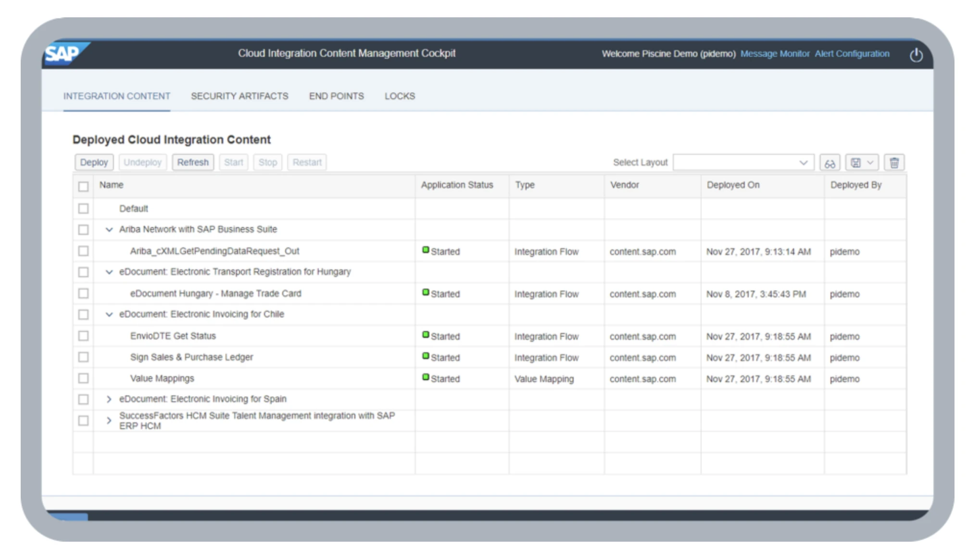This screenshot has width=980, height=559.
Task: Select Ariba_cXMLGetPendingDataRequest_Out row name
Action: (214, 251)
